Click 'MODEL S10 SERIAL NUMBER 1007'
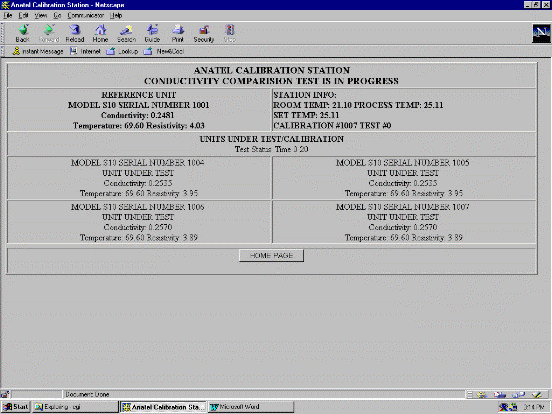552x414 pixels. 403,207
